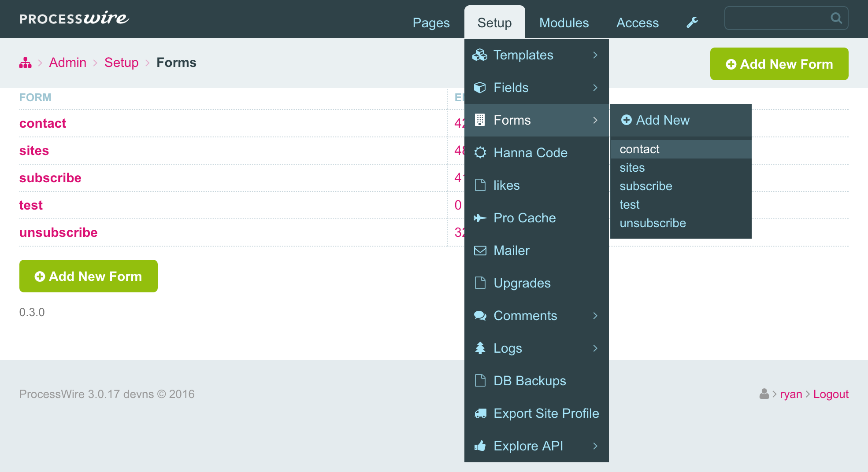Screen dimensions: 868x472
Task: Click the Upgrades file icon
Action: point(480,283)
